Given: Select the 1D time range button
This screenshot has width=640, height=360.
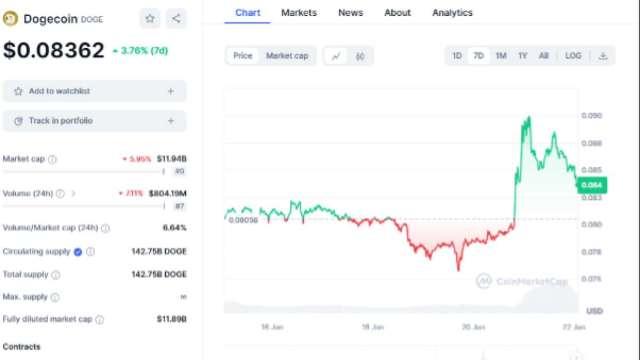Looking at the screenshot, I should click(x=457, y=56).
